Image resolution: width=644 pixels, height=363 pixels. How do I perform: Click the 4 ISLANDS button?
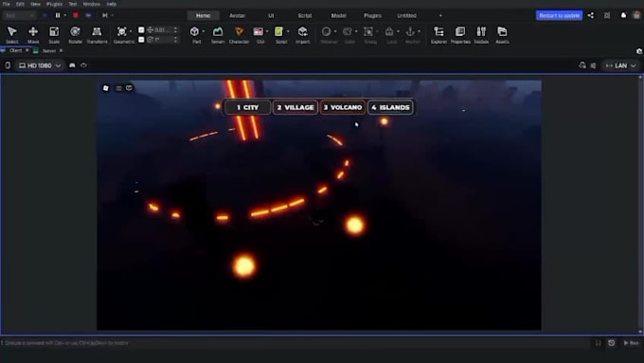coord(390,107)
